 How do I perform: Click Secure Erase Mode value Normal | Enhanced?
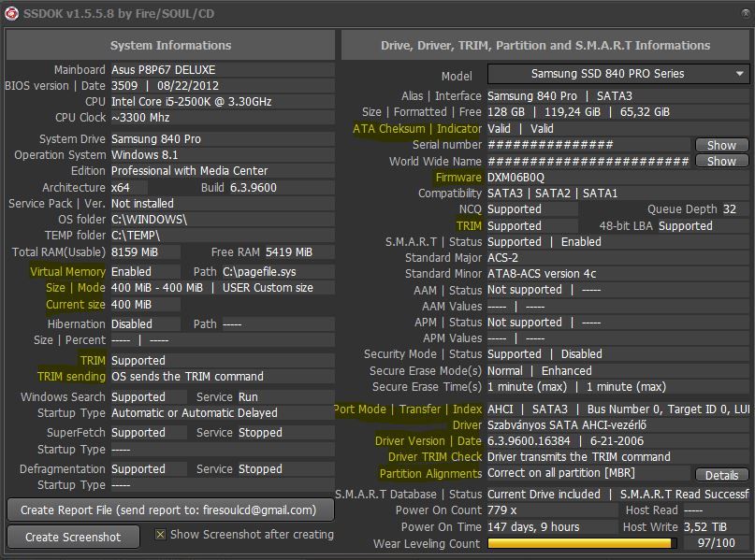[x=539, y=371]
